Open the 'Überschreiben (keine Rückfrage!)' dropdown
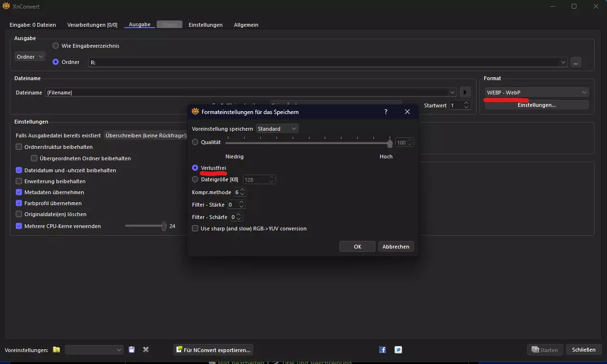607x364 pixels. tap(146, 135)
